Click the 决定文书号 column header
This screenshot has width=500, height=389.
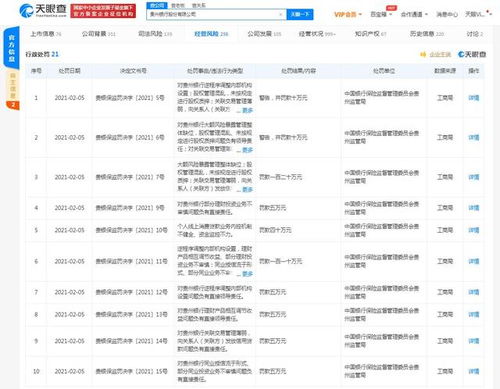(133, 71)
